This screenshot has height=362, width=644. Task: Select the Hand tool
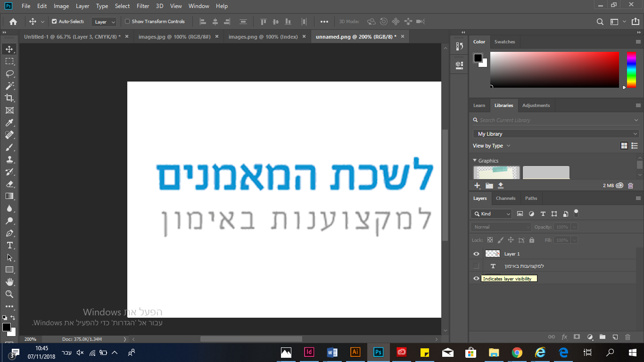click(9, 282)
